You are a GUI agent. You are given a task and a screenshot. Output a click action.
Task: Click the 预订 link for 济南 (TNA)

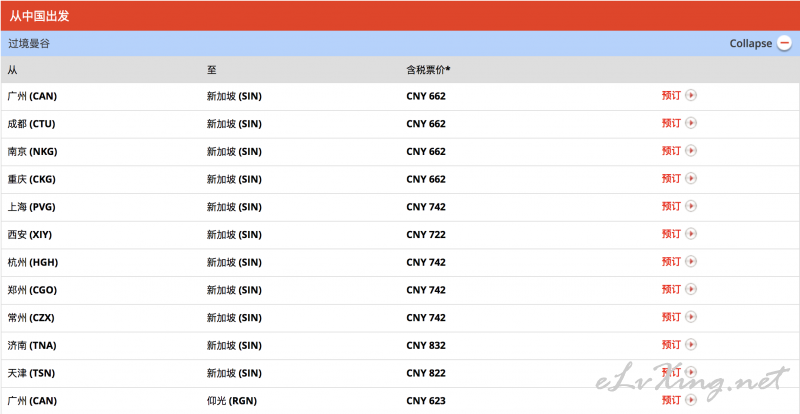pos(671,345)
